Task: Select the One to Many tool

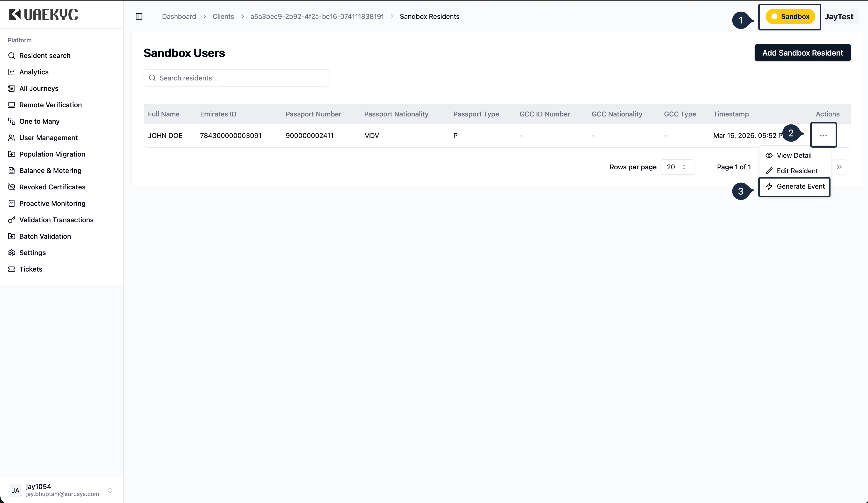Action: [x=39, y=121]
